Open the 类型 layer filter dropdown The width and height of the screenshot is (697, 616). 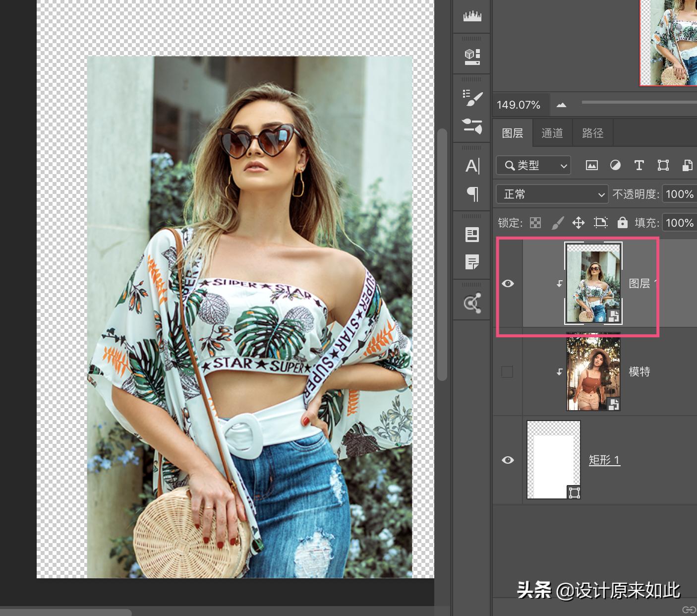pos(533,166)
